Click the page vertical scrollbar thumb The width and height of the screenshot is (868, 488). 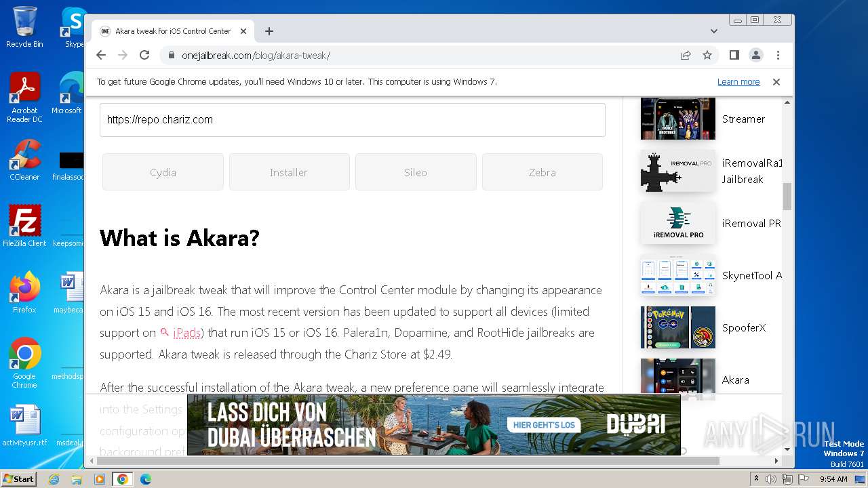(787, 197)
